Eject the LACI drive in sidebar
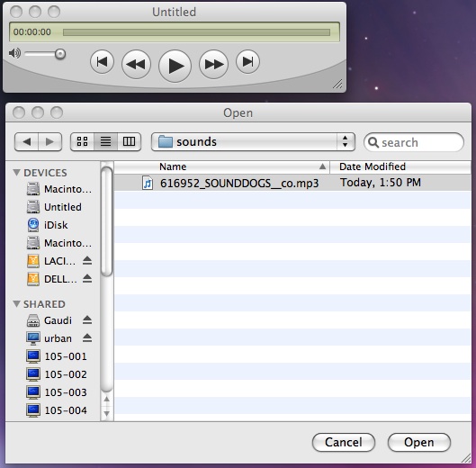Image resolution: width=476 pixels, height=468 pixels. click(x=87, y=261)
